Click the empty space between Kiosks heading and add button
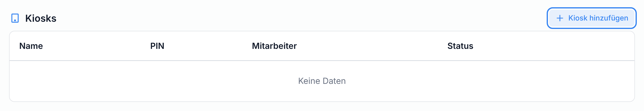 (300, 18)
